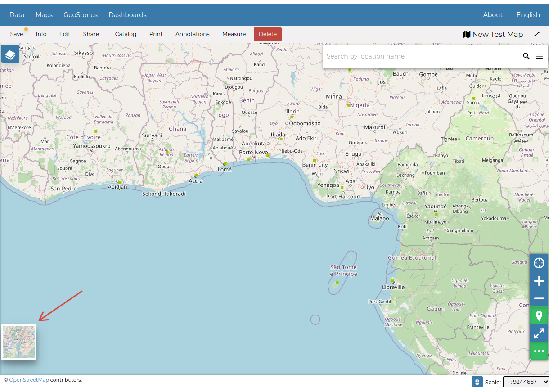Toggle the mouse position icon beside Scale
549x392 pixels.
click(x=477, y=382)
